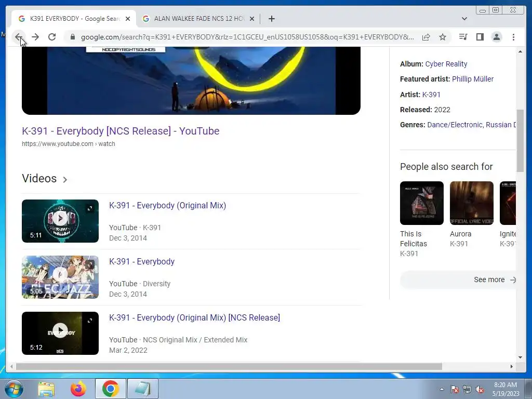Click the horizontal scroll left arrow
The width and height of the screenshot is (532, 399).
11,366
